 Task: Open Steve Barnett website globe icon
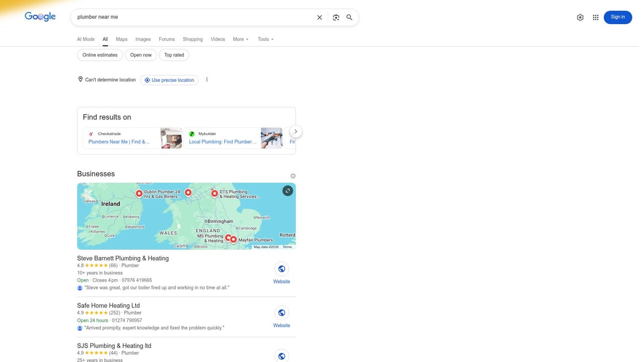(282, 269)
